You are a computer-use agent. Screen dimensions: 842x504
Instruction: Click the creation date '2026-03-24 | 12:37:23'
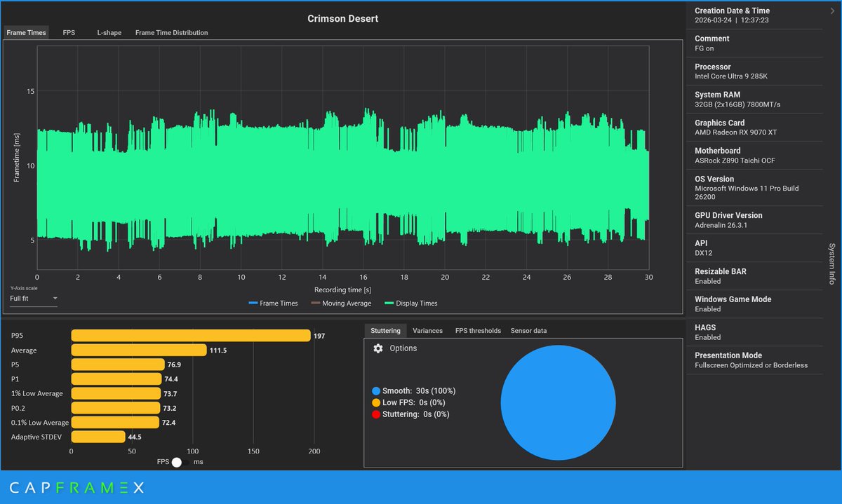click(x=732, y=20)
